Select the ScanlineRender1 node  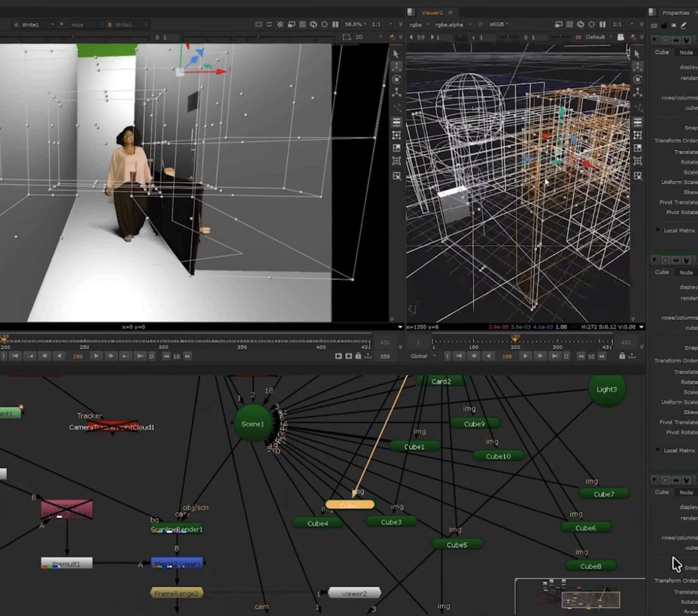(177, 529)
